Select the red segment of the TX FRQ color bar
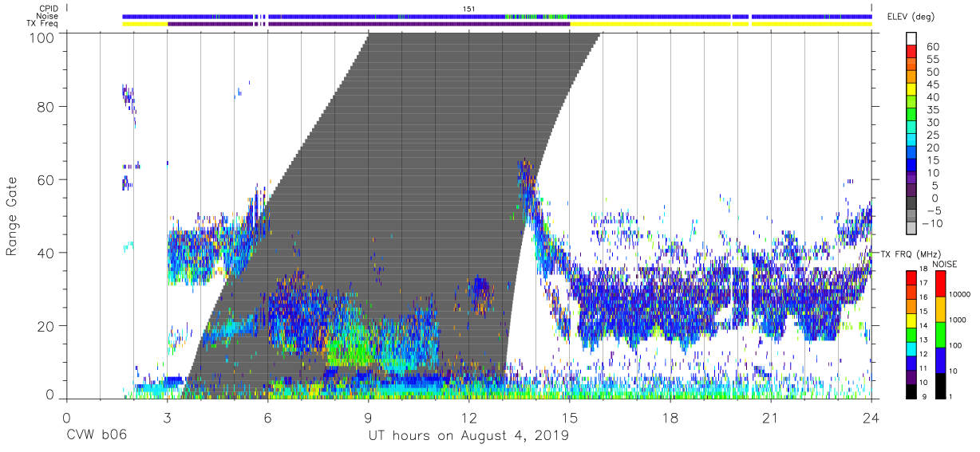The image size is (980, 452). [911, 278]
